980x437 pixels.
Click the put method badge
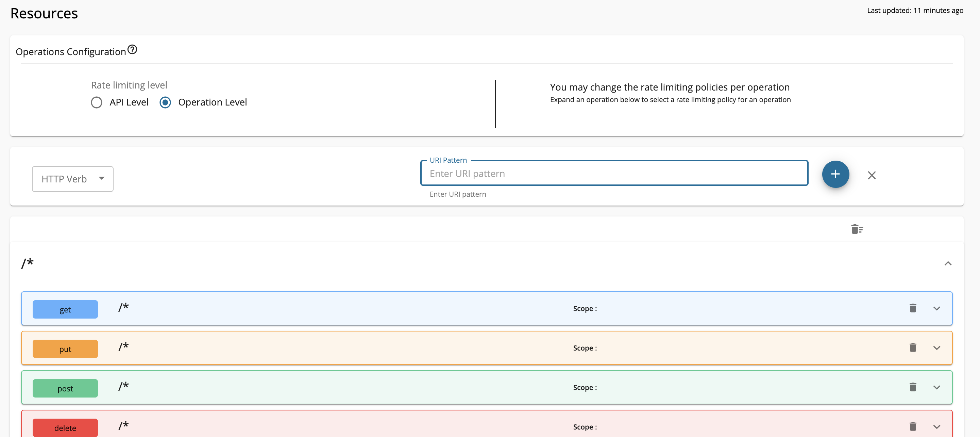(65, 348)
